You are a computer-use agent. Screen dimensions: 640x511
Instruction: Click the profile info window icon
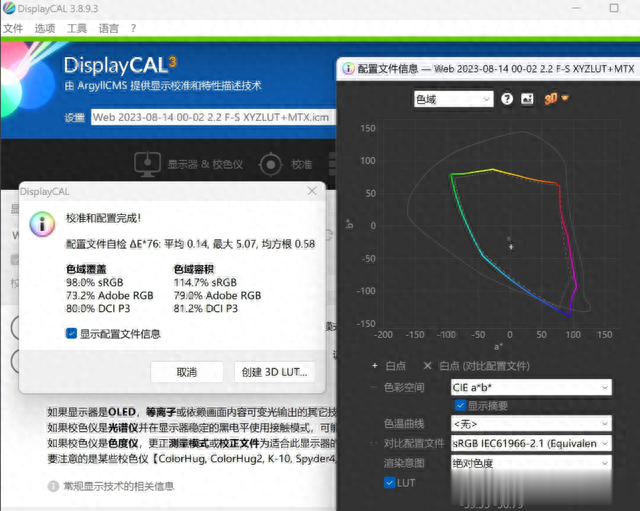tap(348, 69)
